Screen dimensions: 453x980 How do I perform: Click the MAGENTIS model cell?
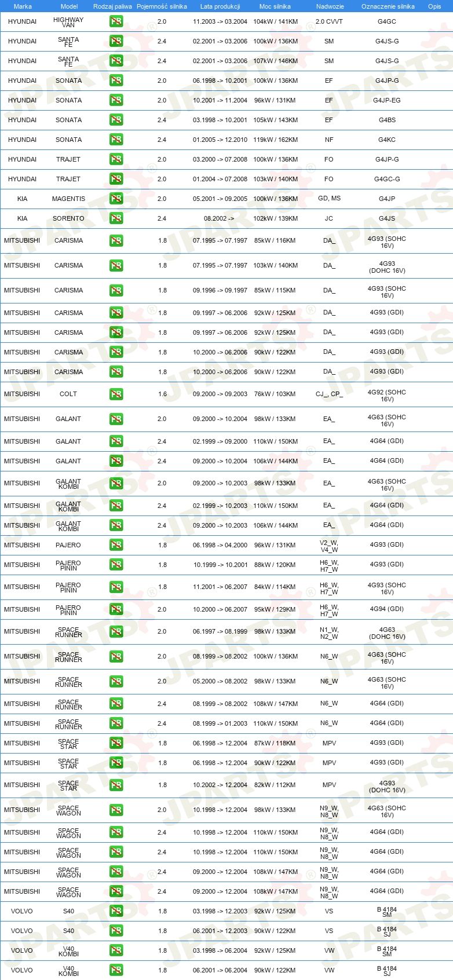68,199
